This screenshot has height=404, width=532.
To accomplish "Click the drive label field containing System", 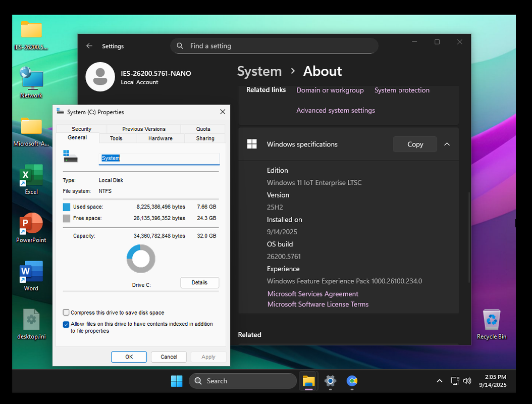I will [x=159, y=159].
